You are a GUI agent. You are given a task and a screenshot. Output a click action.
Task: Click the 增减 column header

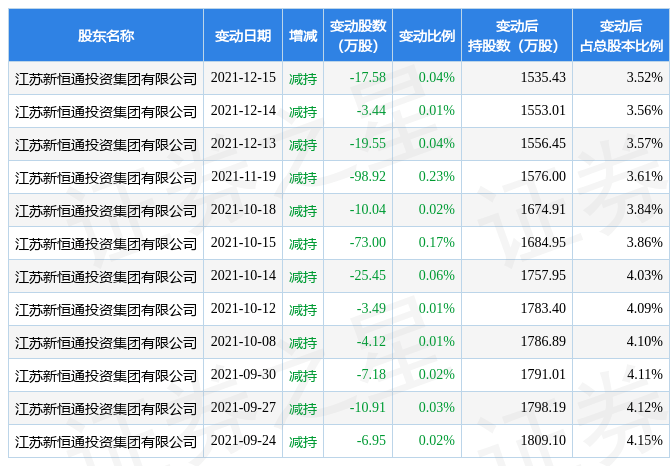coord(303,35)
